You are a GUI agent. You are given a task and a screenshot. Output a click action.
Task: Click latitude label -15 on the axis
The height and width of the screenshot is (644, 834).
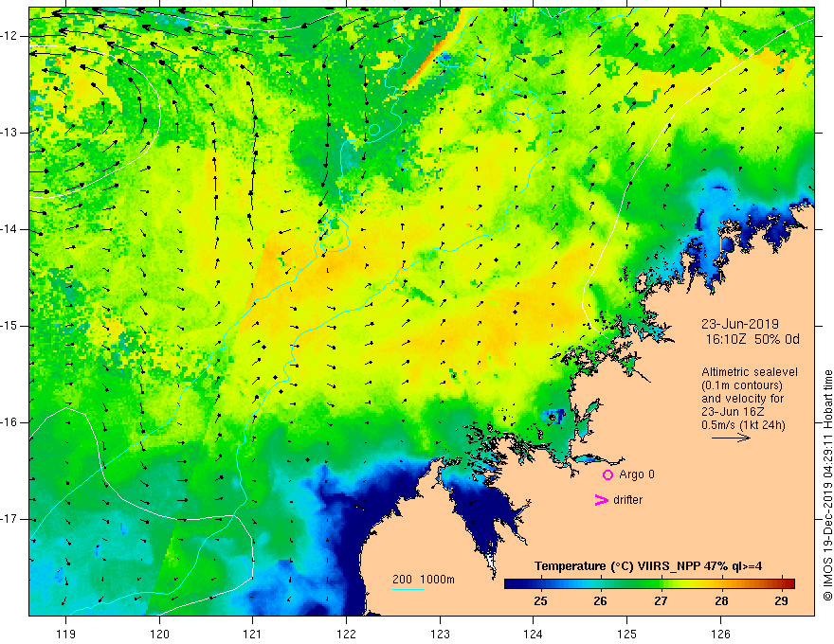9,326
